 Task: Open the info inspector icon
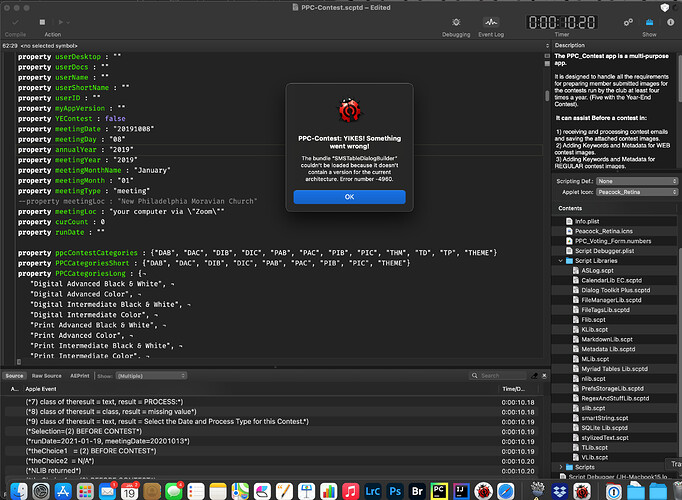(x=670, y=22)
